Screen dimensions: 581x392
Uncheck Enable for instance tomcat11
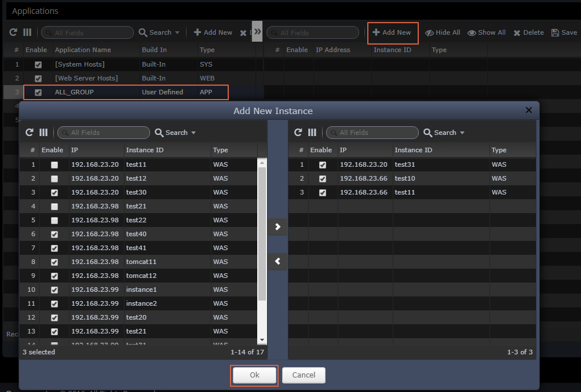54,262
